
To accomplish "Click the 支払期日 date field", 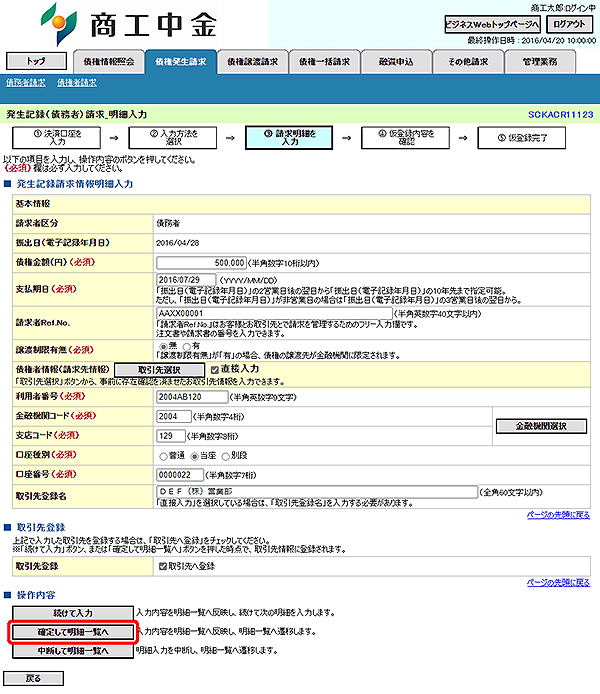I will [x=186, y=280].
